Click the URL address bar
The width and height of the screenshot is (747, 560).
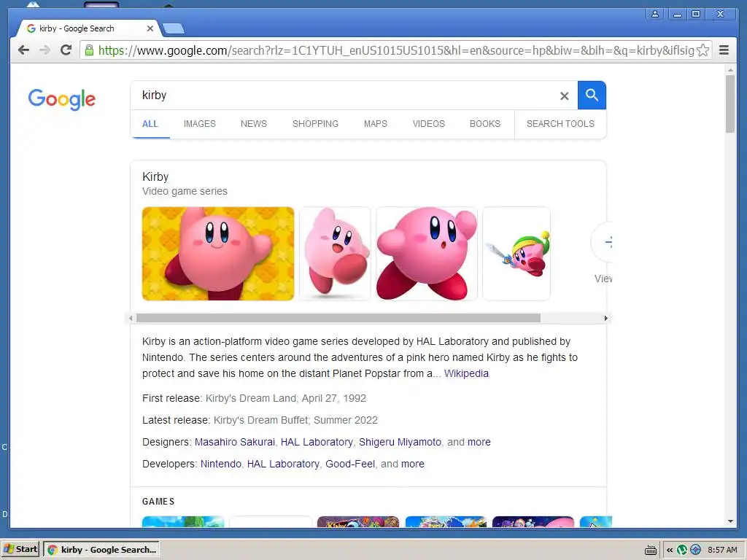[395, 50]
